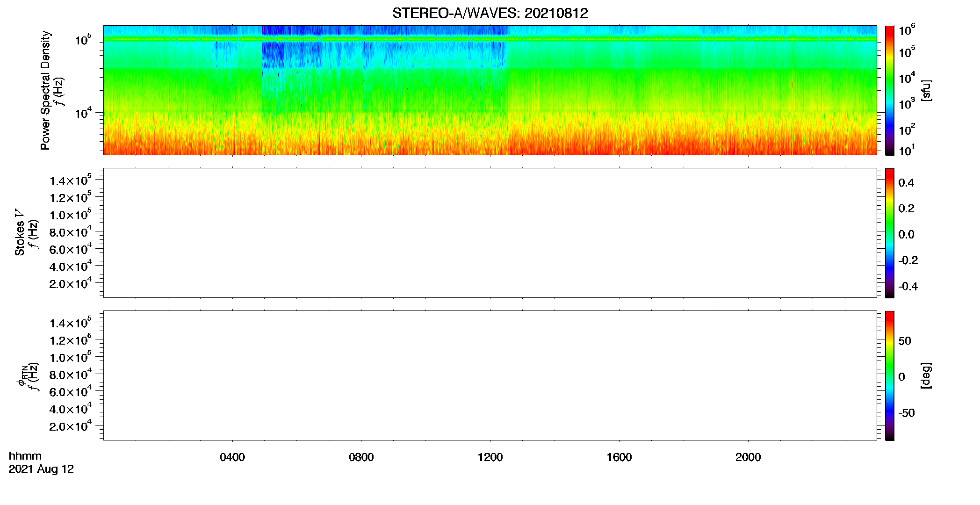Click the 0.4 label on Stokes colorbar

(x=906, y=183)
